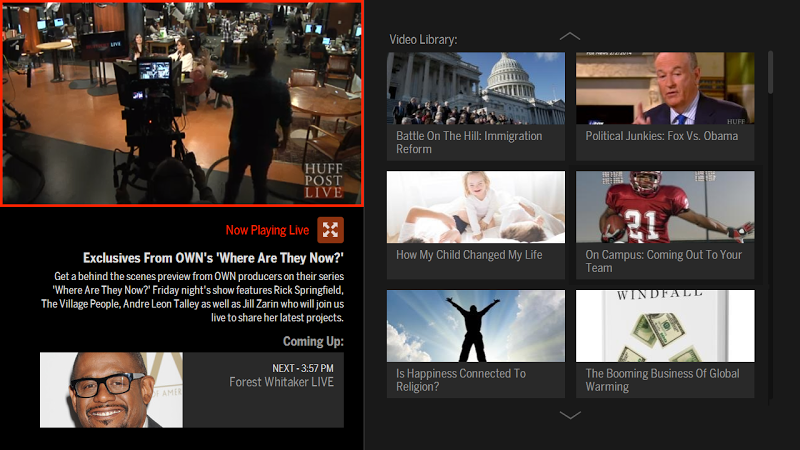Open How My Child Changed My Life thumbnail

pos(476,207)
